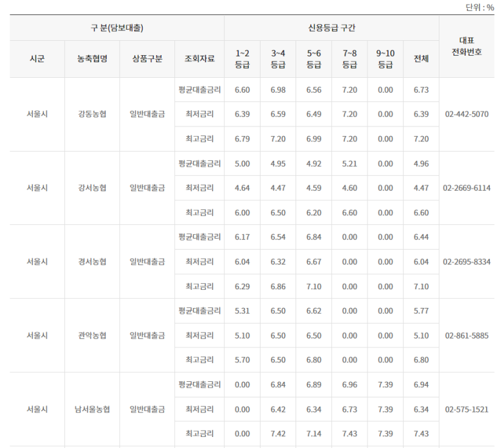This screenshot has width=501, height=448.
Task: Click the 1~2 등급 column header
Action: pos(242,59)
